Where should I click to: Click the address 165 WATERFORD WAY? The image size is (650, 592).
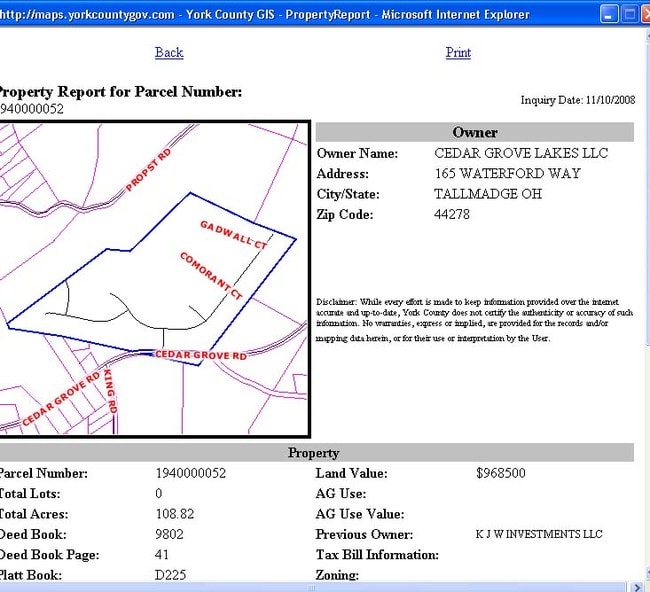[x=507, y=174]
